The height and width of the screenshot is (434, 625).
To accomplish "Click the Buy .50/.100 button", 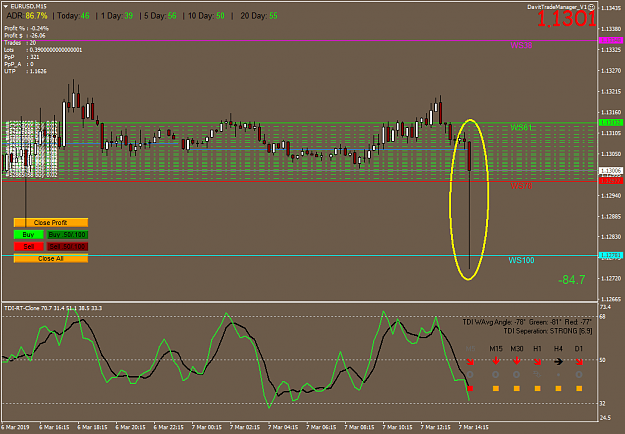I will point(67,234).
